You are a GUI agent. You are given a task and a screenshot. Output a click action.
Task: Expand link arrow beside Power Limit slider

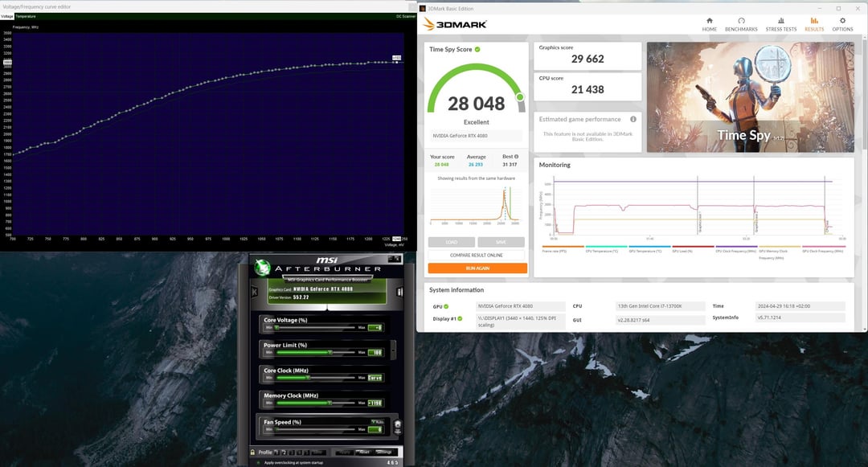[394, 349]
